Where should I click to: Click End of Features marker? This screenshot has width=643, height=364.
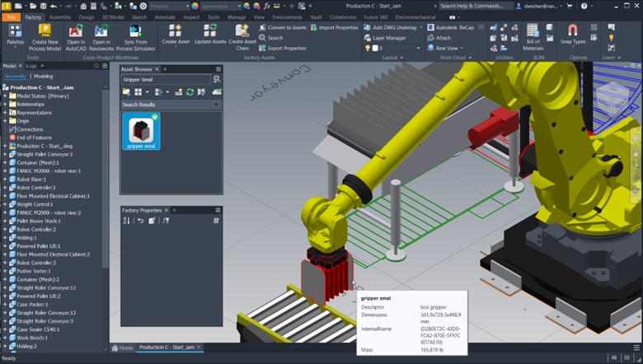tap(34, 138)
